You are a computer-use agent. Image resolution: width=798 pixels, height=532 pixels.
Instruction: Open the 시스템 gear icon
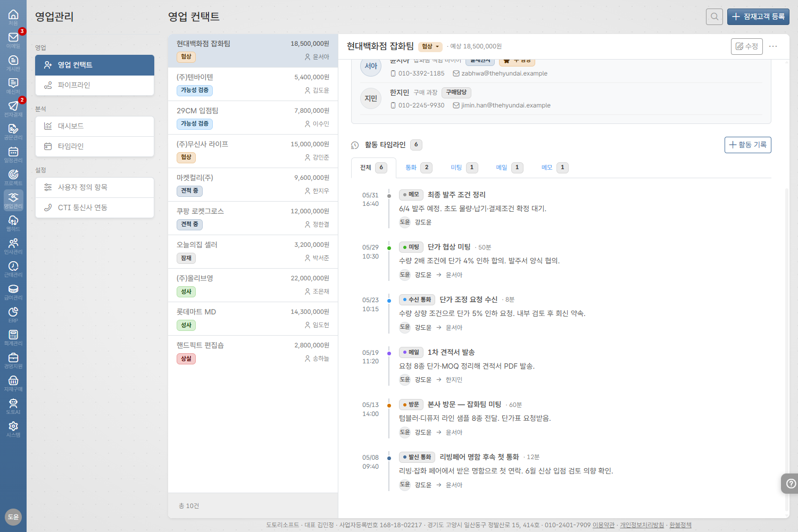13,429
